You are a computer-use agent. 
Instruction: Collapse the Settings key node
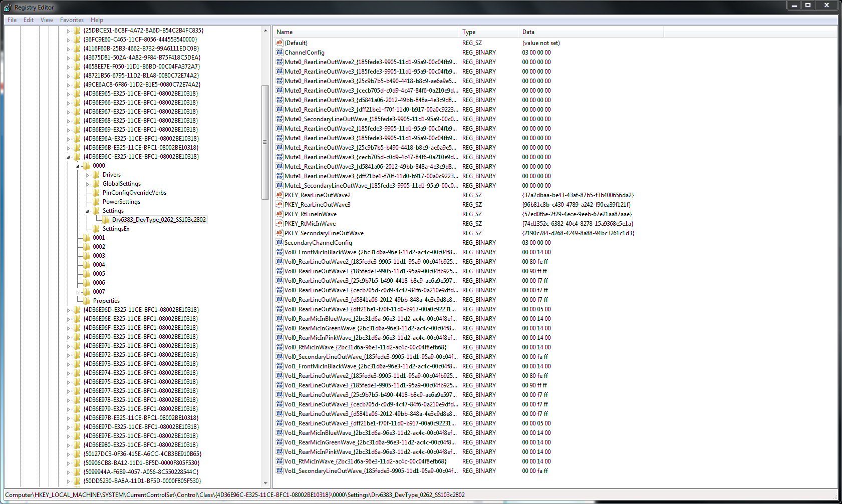(87, 211)
